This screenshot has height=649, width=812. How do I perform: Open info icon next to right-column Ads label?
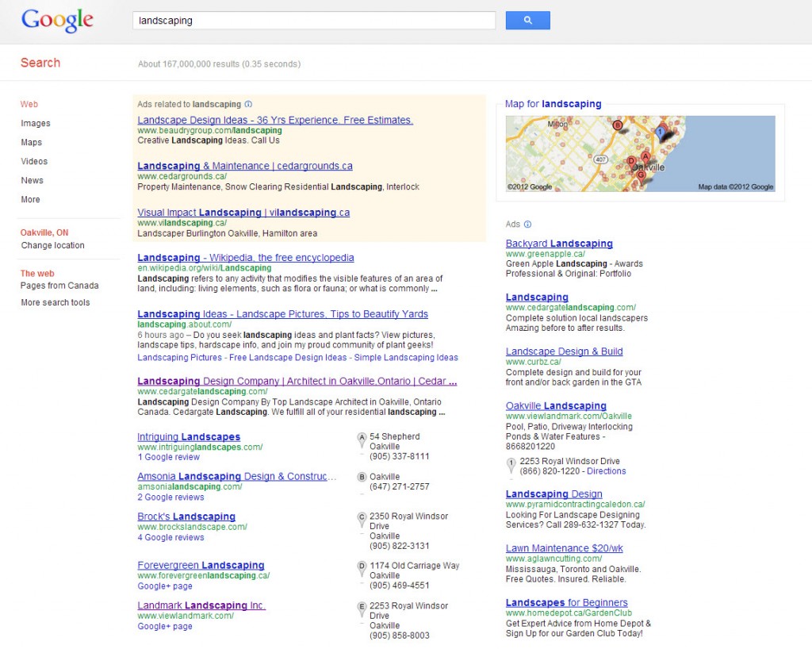(x=527, y=225)
